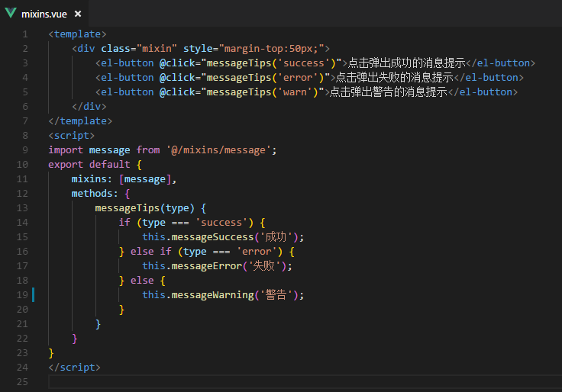This screenshot has width=562, height=392.
Task: Click closing </template> tag
Action: (80, 121)
